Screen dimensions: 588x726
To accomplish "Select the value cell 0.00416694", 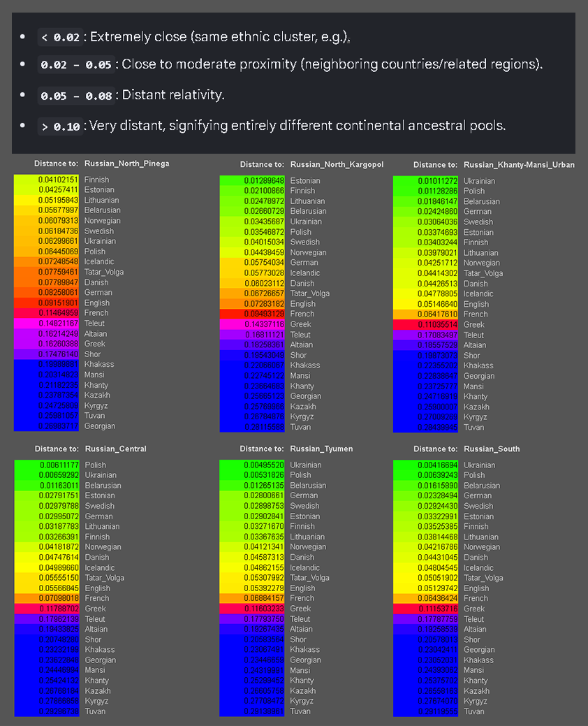I will (425, 465).
